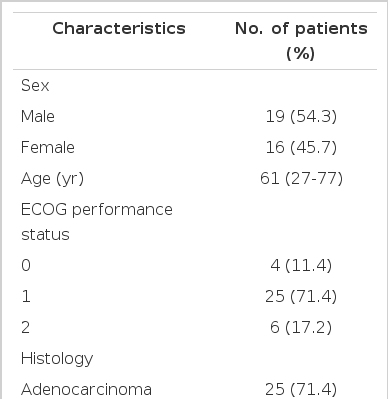
Task: Click the Adenocarcinoma row label
Action: (86, 389)
